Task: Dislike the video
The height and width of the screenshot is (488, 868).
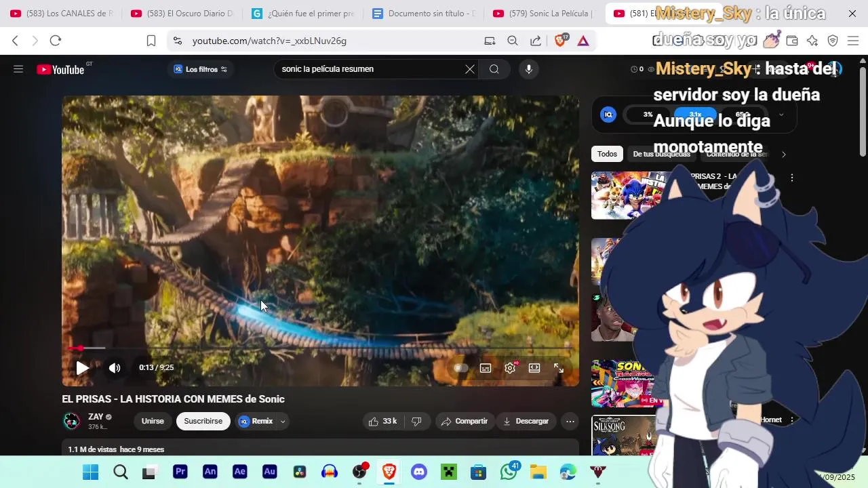Action: 416,422
